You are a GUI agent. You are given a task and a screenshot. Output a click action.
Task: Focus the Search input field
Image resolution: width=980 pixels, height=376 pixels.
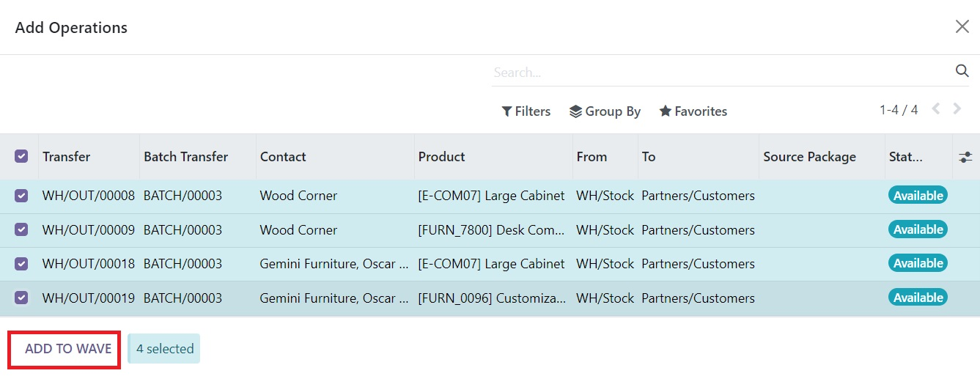[x=722, y=73]
